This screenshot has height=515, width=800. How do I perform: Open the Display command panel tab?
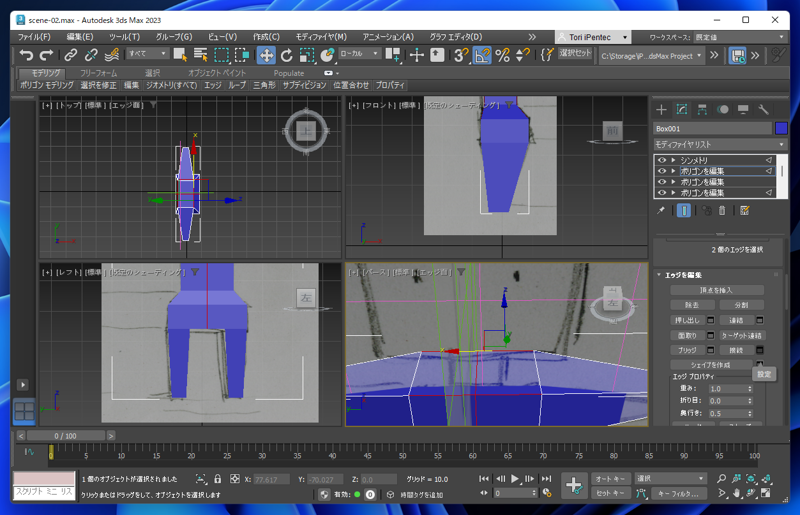(743, 109)
